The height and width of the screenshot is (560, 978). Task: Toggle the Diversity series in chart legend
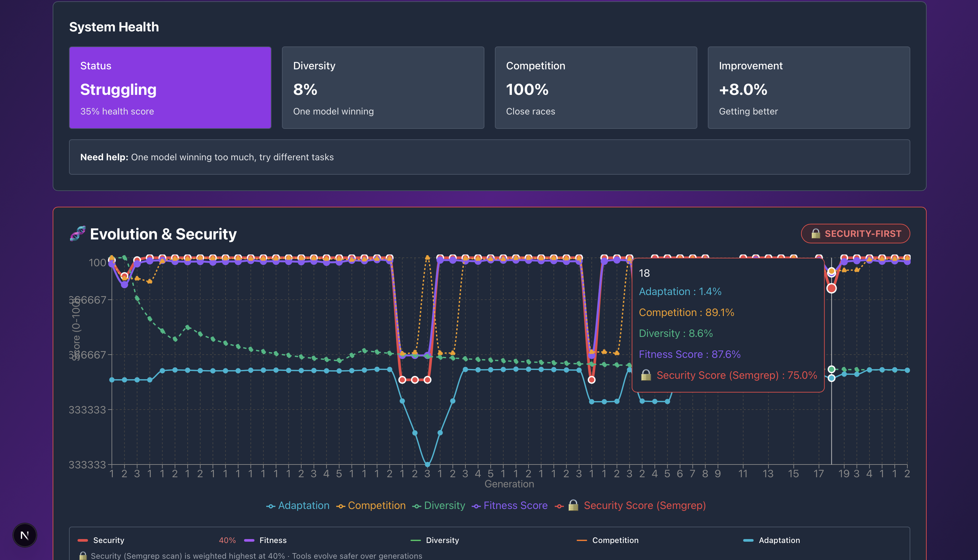click(444, 505)
